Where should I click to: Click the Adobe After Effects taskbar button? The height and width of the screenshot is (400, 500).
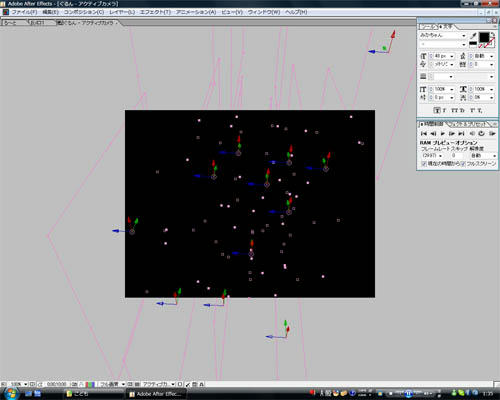pyautogui.click(x=156, y=394)
